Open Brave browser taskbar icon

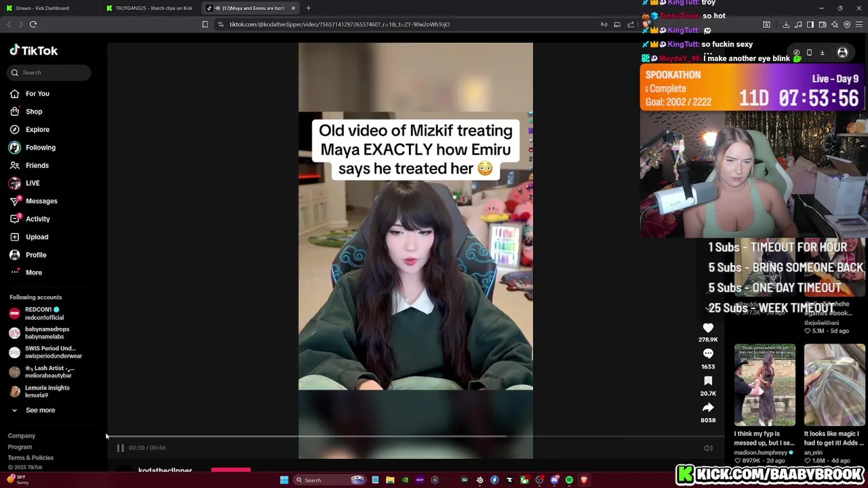coord(584,480)
